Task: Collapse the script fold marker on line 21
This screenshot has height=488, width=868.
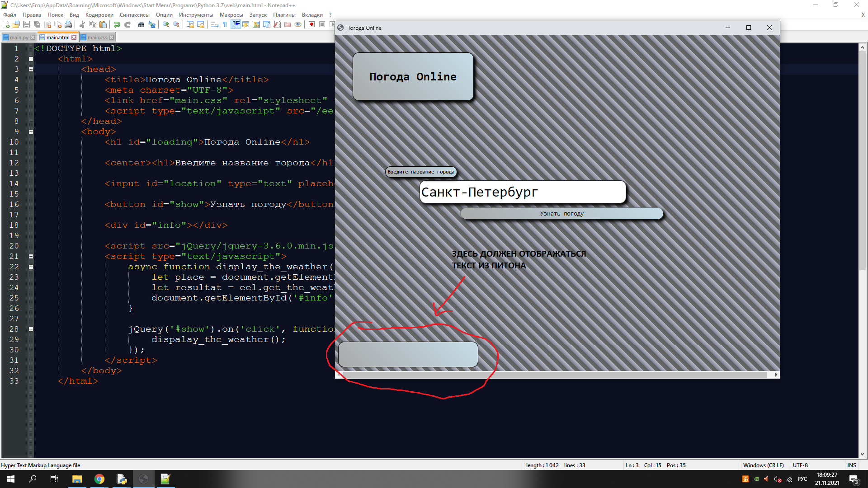Action: point(31,256)
